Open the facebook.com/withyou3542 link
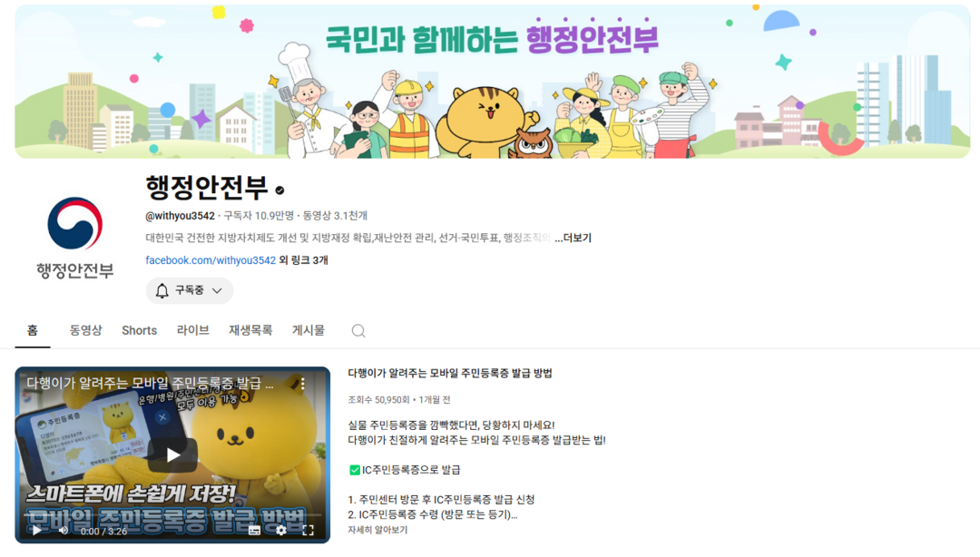This screenshot has height=557, width=980. click(211, 260)
